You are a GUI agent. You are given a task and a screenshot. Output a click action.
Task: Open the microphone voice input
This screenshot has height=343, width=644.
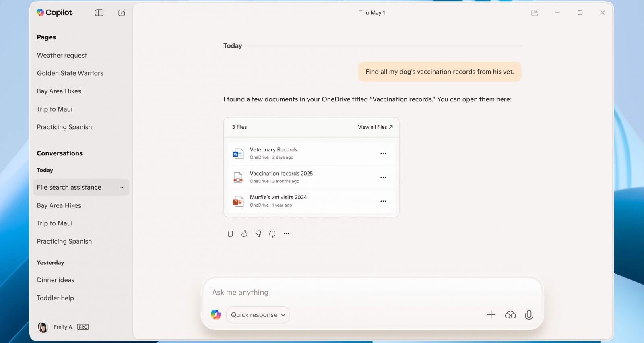tap(529, 315)
